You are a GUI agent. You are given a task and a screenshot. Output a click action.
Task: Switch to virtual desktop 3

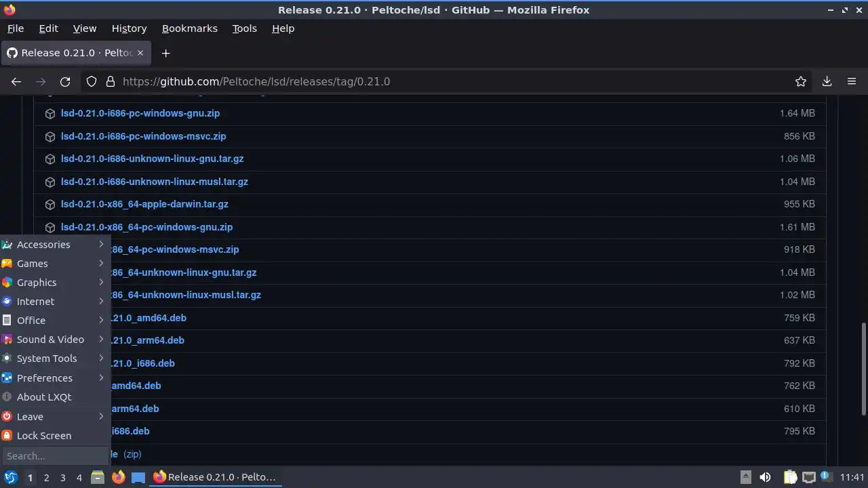coord(62,478)
